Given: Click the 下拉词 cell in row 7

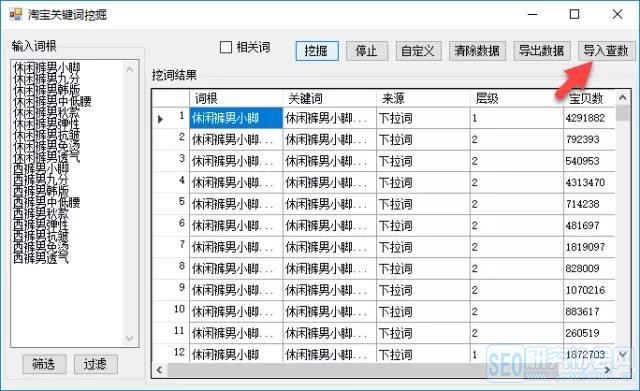Looking at the screenshot, I should point(423,247).
